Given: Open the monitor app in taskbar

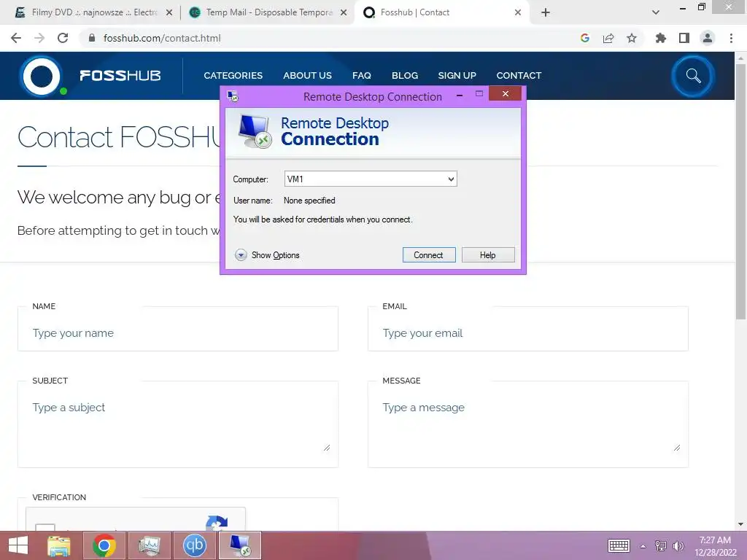Looking at the screenshot, I should point(150,545).
